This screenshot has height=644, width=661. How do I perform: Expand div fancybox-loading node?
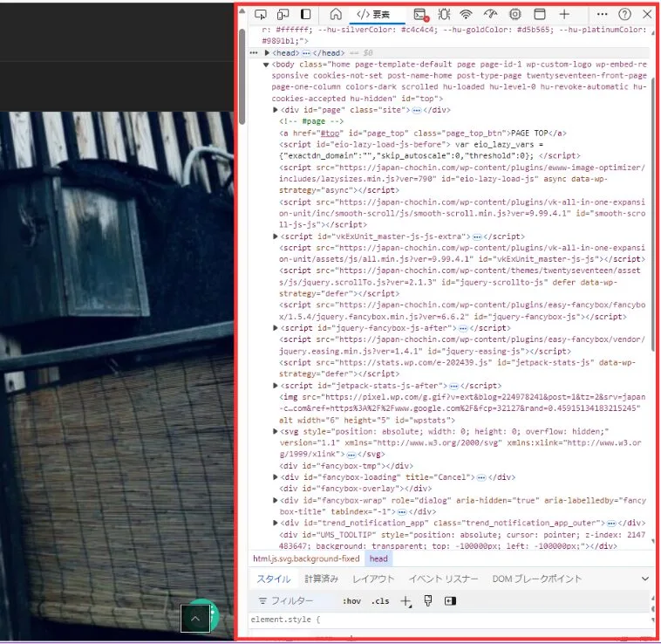(x=276, y=477)
